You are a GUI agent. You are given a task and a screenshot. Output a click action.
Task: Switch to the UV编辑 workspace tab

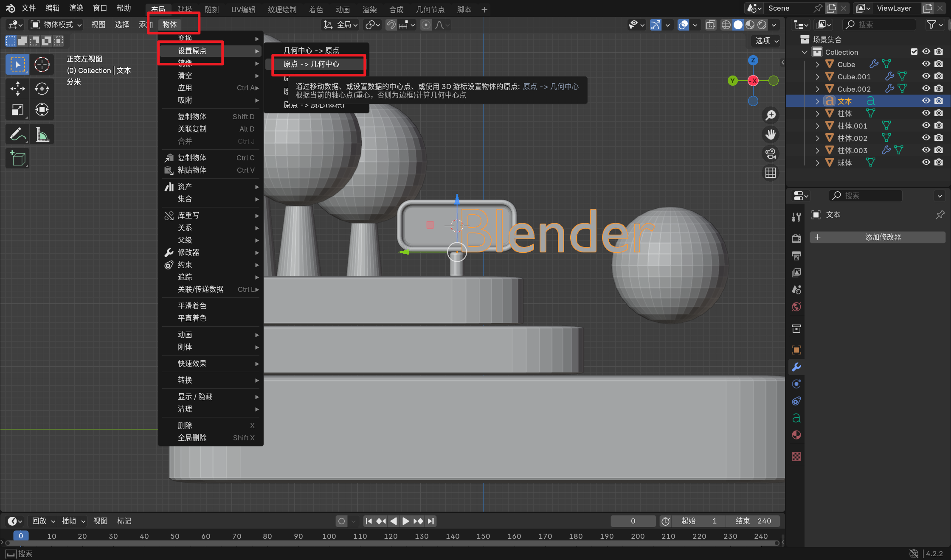[243, 9]
